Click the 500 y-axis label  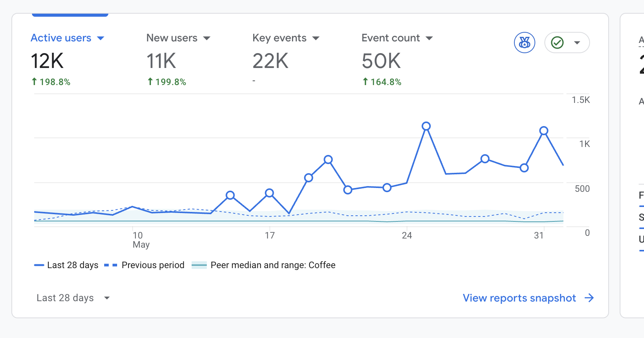click(x=582, y=189)
